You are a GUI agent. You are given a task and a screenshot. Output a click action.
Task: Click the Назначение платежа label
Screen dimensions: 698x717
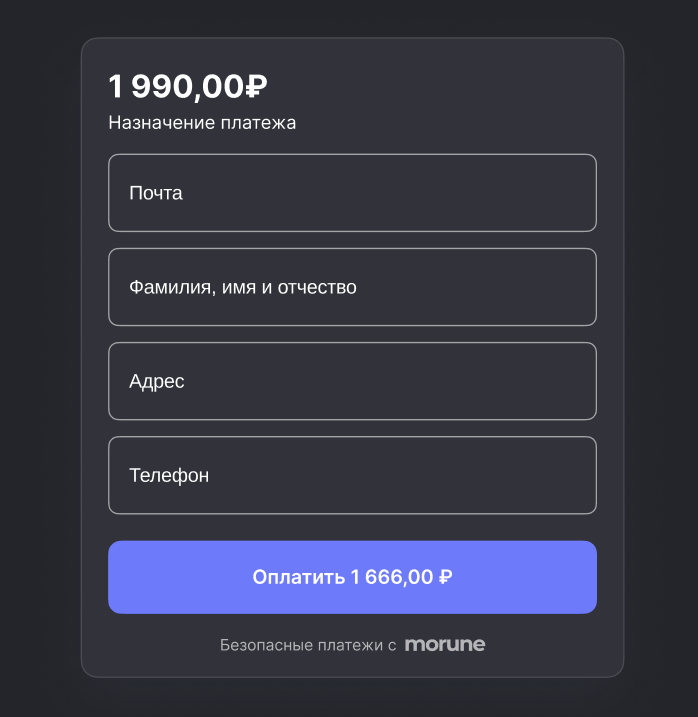[x=202, y=123]
